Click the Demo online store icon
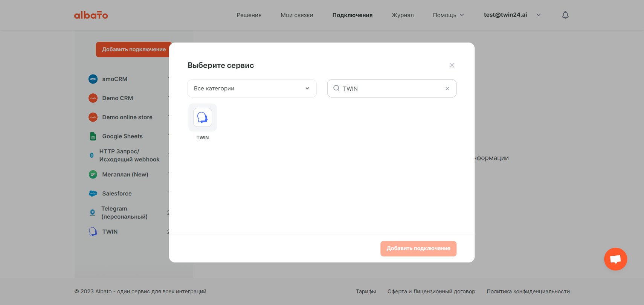The height and width of the screenshot is (305, 644). (93, 117)
